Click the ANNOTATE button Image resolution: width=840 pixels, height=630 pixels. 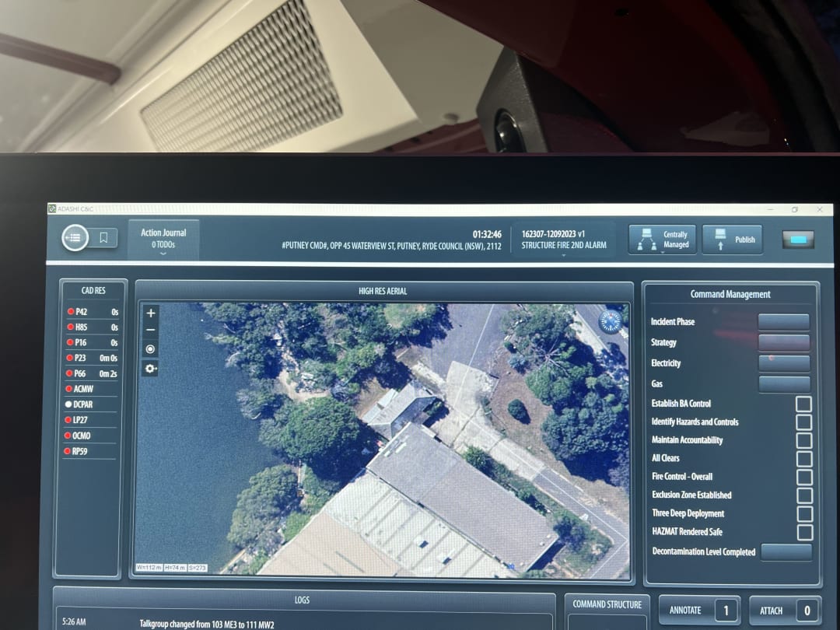pyautogui.click(x=700, y=611)
